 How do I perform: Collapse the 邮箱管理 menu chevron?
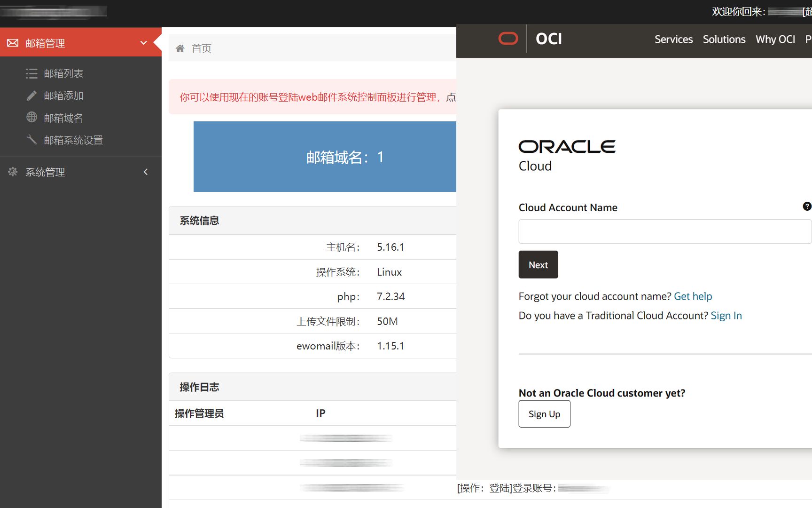pyautogui.click(x=144, y=43)
